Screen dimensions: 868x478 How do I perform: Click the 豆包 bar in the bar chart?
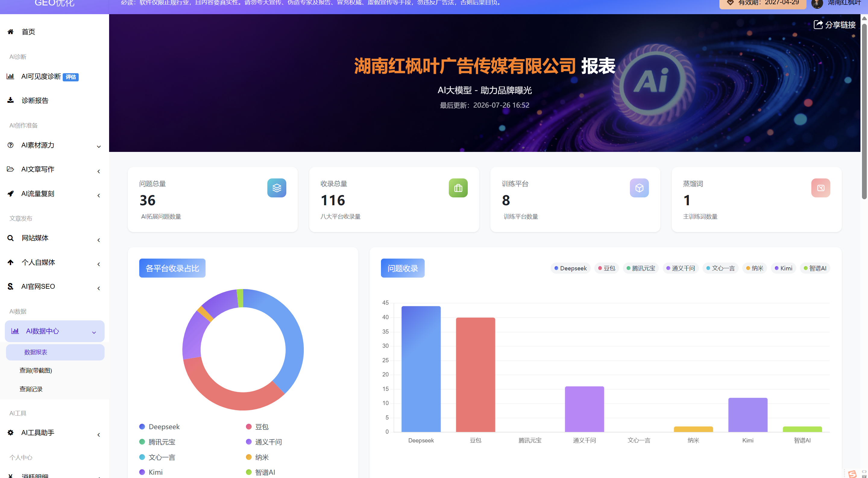(476, 375)
